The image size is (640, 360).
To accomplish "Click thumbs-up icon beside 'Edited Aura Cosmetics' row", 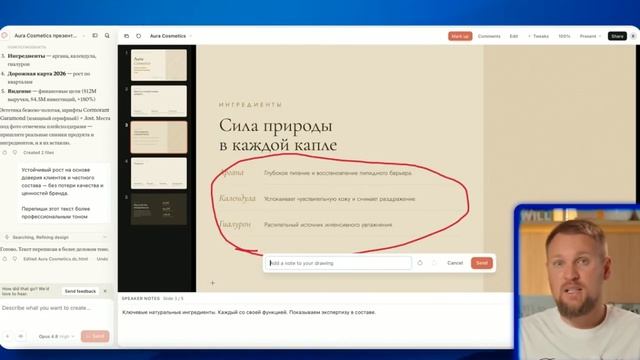I will tap(5, 259).
